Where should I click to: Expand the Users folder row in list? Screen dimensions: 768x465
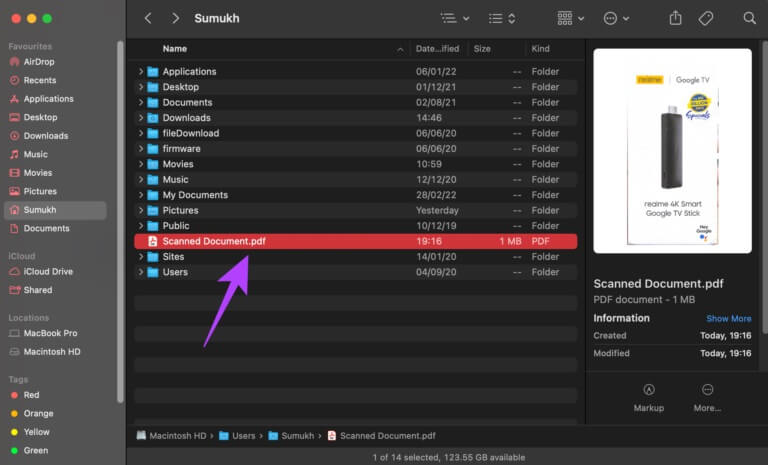141,272
